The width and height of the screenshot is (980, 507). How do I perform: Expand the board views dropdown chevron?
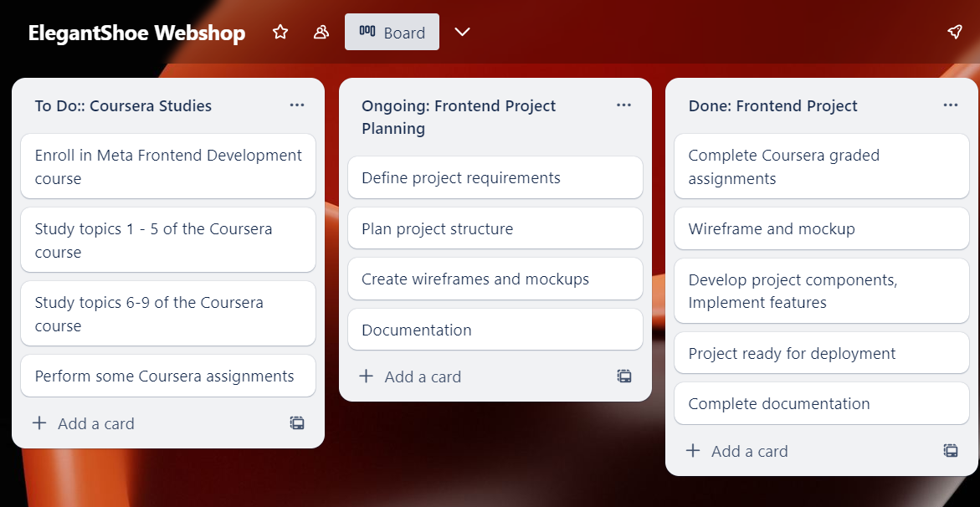462,32
